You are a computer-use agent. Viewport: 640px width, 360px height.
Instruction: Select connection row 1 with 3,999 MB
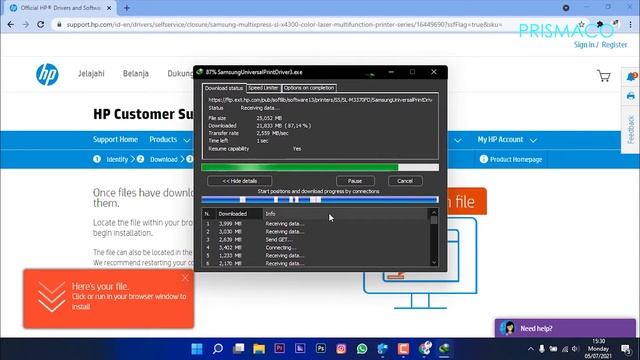(316, 224)
